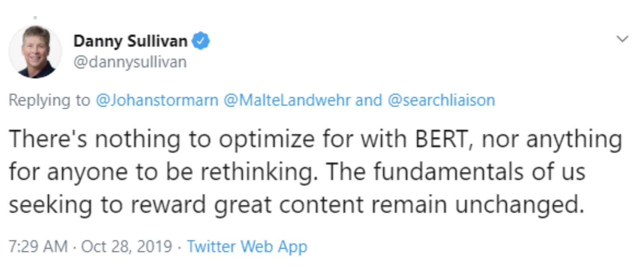
Task: Click the word "and" between mentions
Action: point(368,100)
